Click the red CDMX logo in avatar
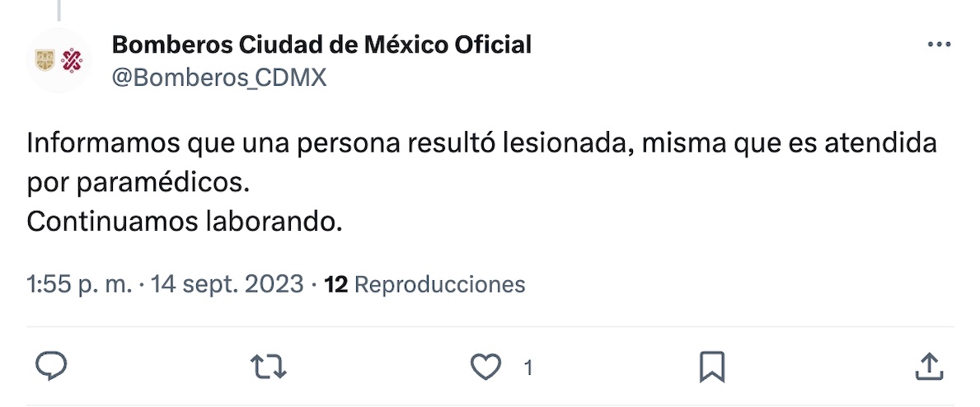 coord(73,60)
